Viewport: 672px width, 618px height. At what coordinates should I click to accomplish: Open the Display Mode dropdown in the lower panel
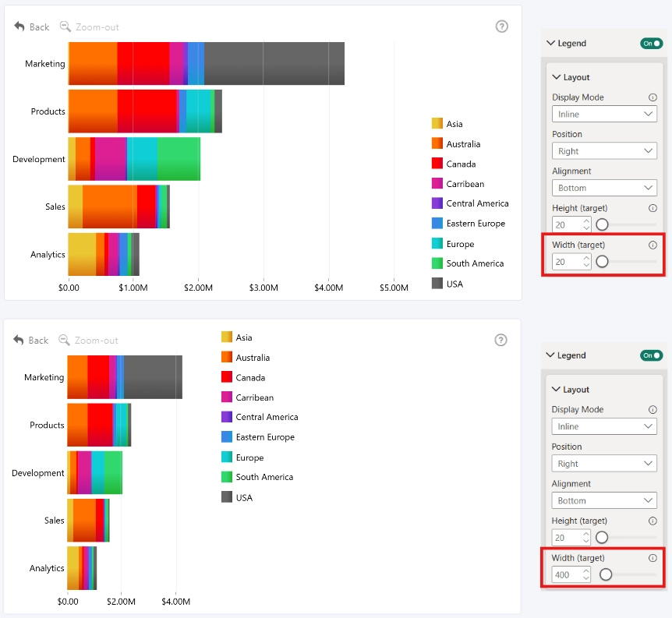604,426
